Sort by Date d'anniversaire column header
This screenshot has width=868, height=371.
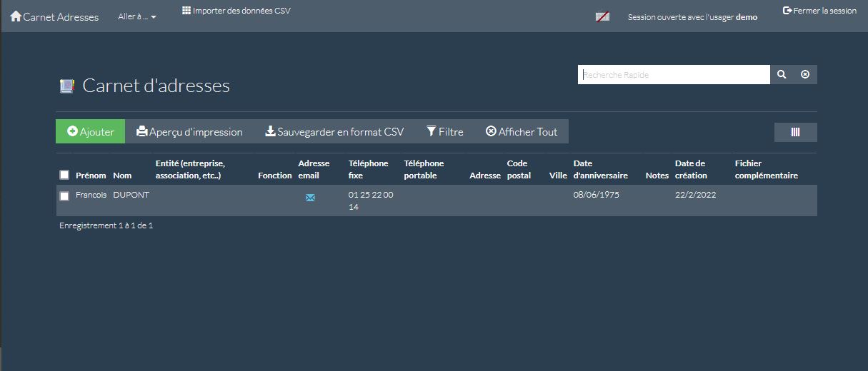(600, 169)
